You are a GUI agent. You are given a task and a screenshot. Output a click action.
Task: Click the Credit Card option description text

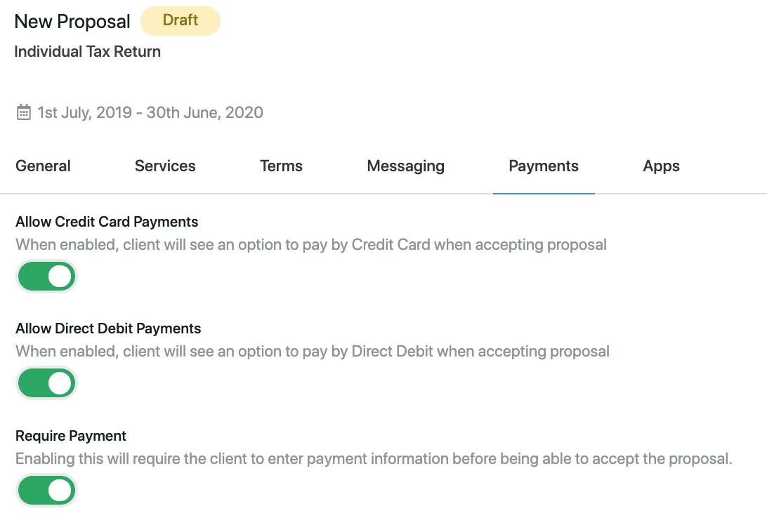(311, 245)
